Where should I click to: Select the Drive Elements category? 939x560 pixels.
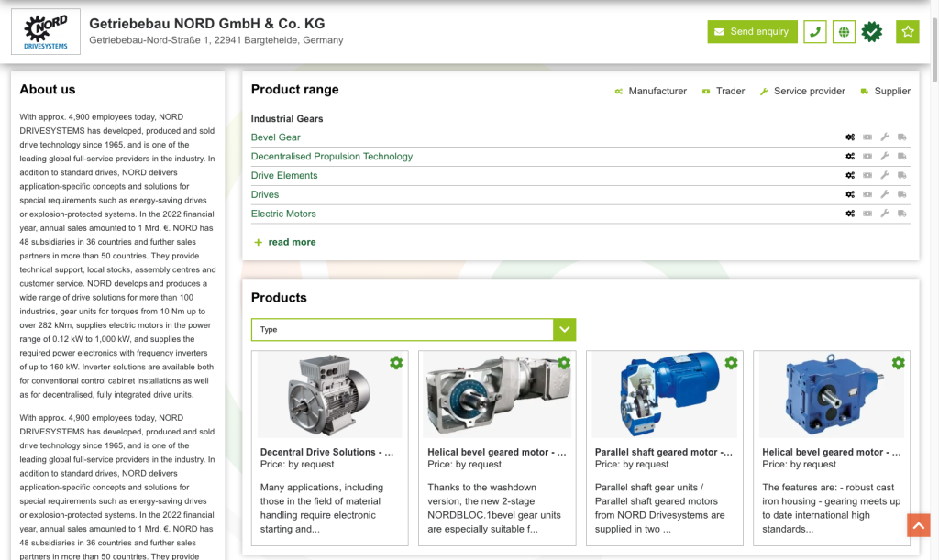pyautogui.click(x=284, y=176)
